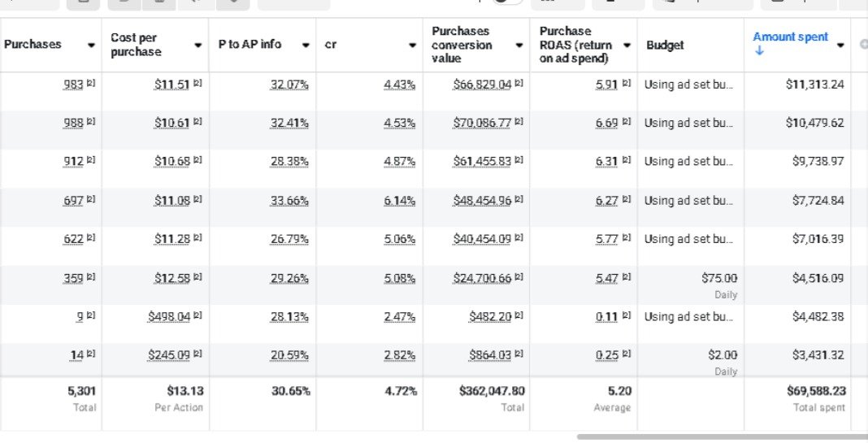Expand the P to AP info column menu

(306, 46)
